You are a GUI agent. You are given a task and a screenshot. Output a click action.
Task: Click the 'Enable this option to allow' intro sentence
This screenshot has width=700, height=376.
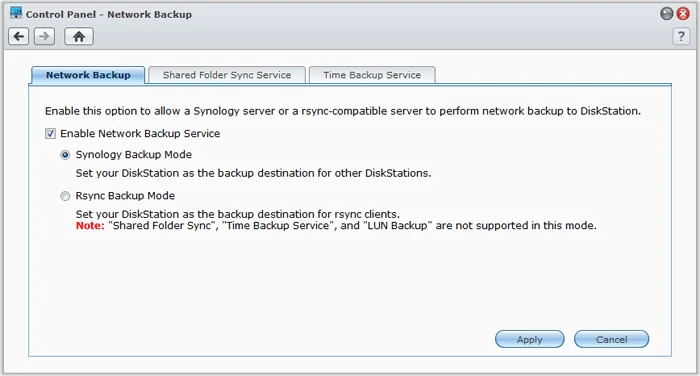[x=343, y=111]
